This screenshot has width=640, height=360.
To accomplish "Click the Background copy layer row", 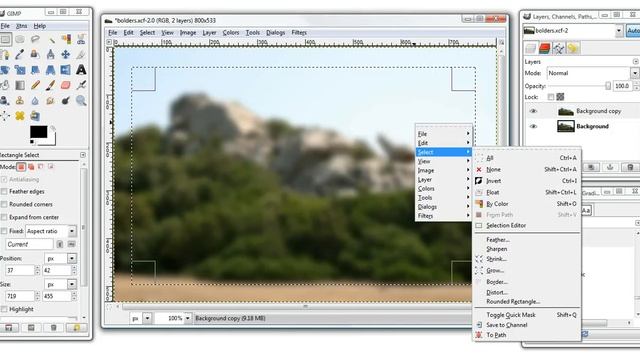I will point(582,111).
